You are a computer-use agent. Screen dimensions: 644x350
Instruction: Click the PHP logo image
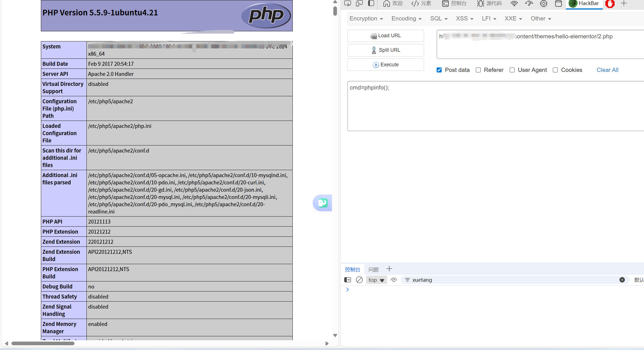point(266,15)
